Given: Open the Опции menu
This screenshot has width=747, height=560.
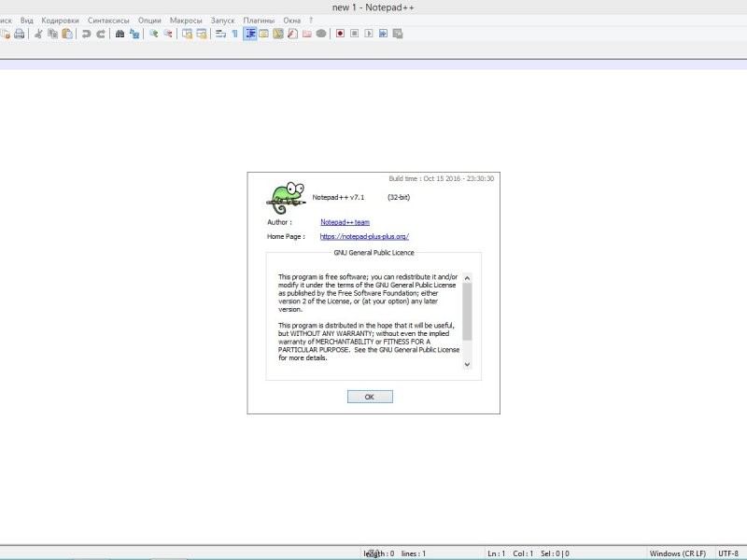Looking at the screenshot, I should tap(149, 21).
